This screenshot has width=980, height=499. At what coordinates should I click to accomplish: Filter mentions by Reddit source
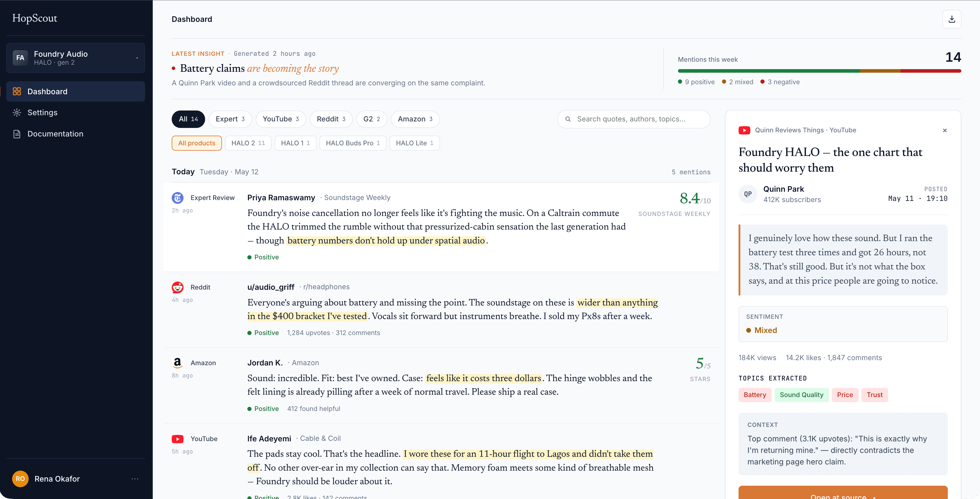coord(331,119)
